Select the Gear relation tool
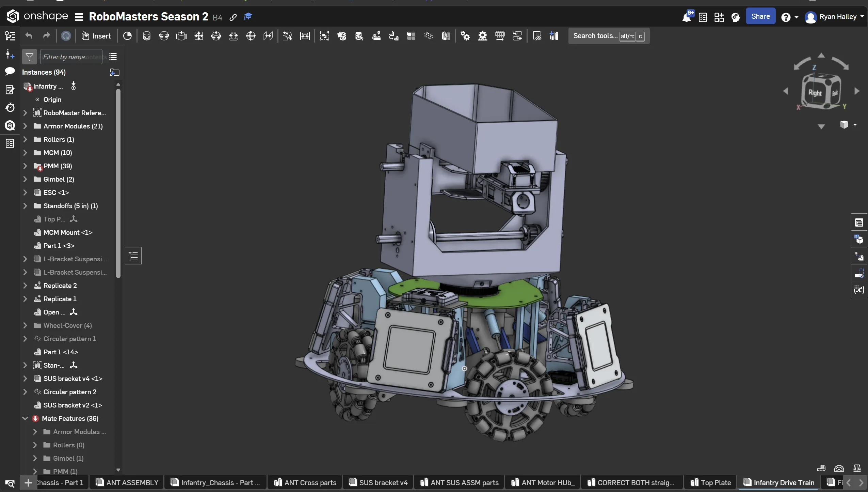Screen dimensions: 868x492 [465, 36]
